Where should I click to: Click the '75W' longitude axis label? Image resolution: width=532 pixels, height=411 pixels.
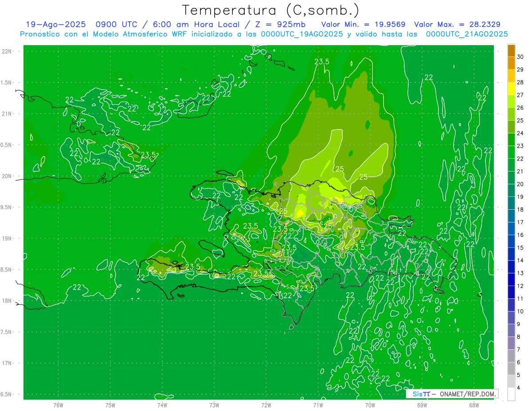coord(110,405)
